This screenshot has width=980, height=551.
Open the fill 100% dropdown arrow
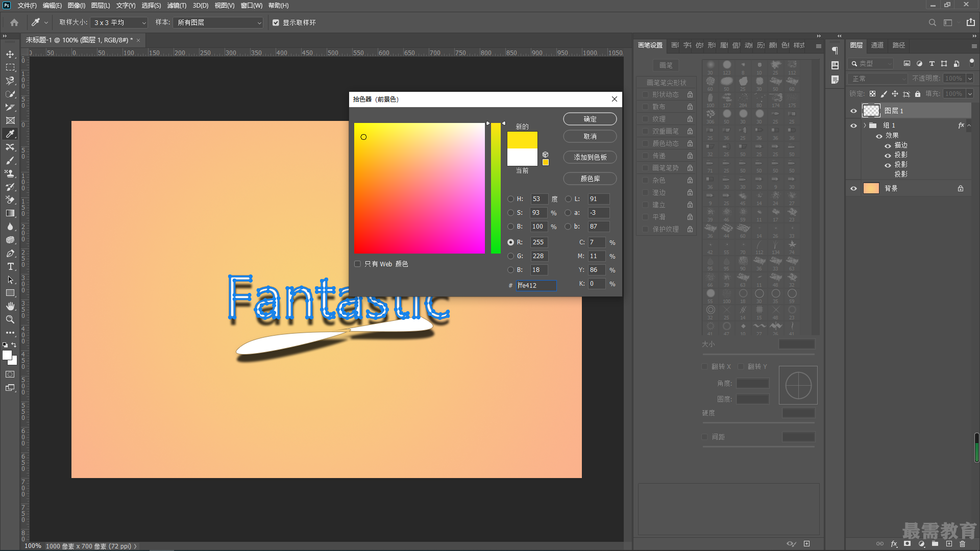pos(970,94)
